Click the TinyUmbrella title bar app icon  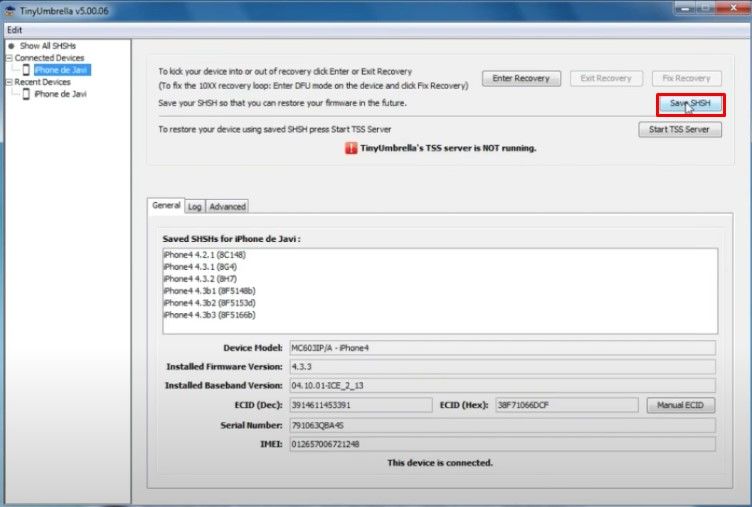[x=9, y=10]
